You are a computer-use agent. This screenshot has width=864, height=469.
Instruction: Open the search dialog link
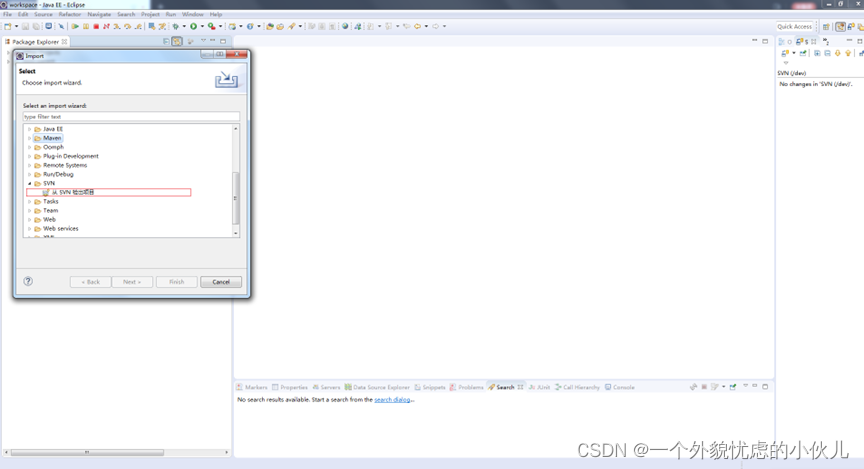coord(392,400)
